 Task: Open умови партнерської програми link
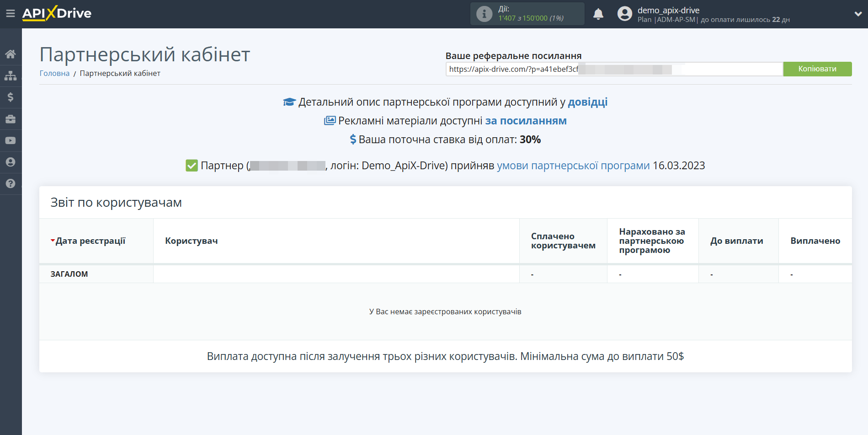[573, 166]
